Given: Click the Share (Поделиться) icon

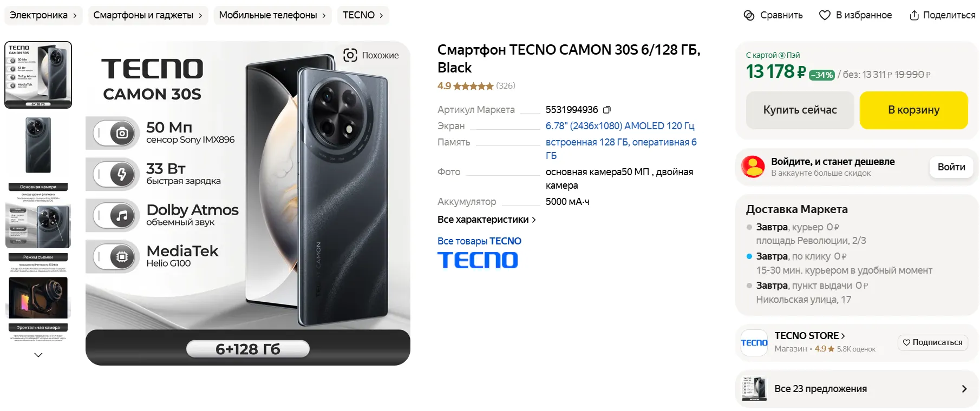Looking at the screenshot, I should coord(914,15).
